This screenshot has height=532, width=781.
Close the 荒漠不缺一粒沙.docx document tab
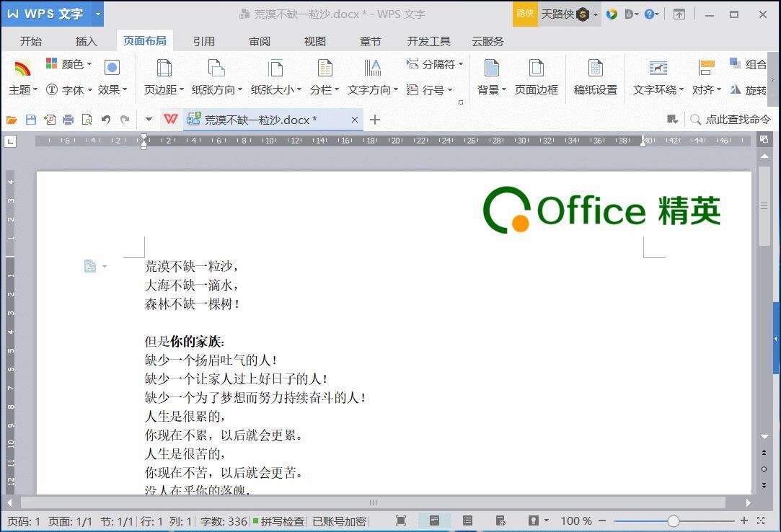(x=355, y=120)
